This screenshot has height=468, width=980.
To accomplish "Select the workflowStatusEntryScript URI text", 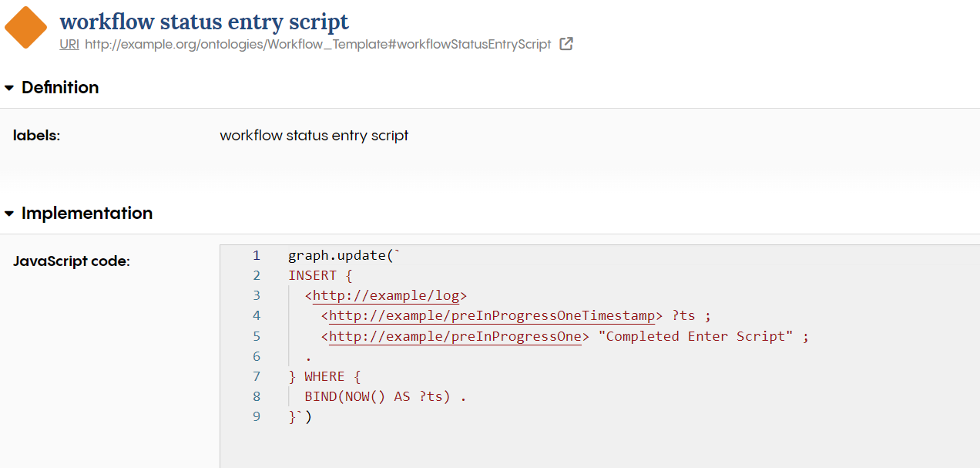I will click(x=318, y=45).
